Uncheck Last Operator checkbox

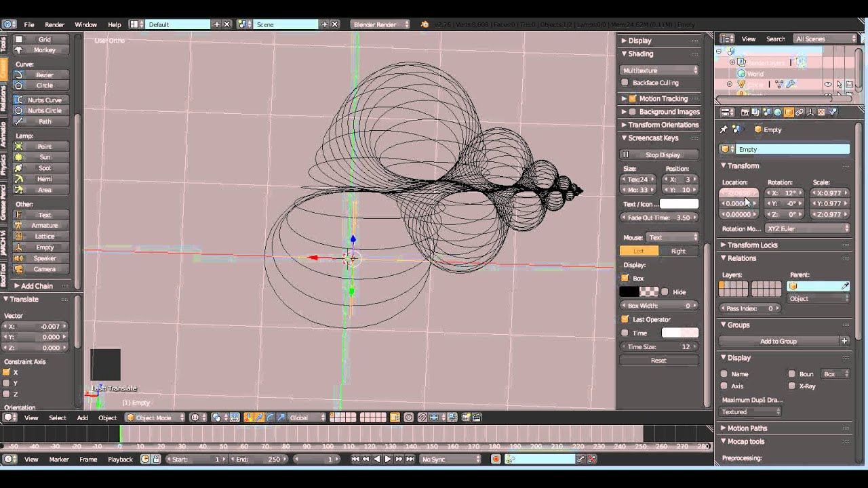[625, 319]
